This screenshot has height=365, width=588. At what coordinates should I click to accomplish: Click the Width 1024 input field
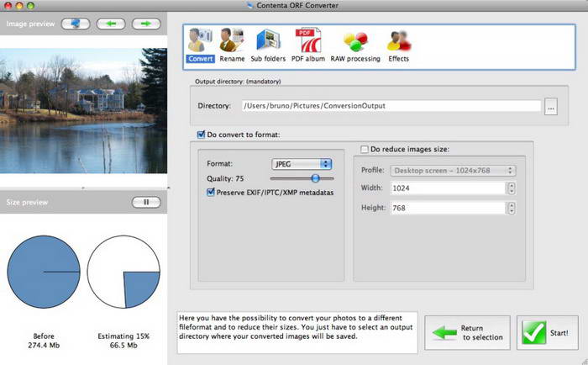click(449, 188)
